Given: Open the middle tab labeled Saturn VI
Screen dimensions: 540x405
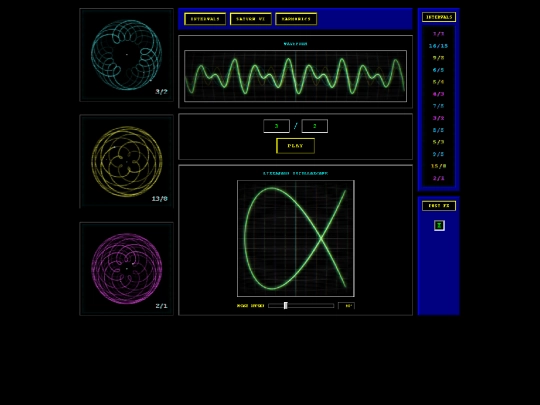Looking at the screenshot, I should coord(251,19).
